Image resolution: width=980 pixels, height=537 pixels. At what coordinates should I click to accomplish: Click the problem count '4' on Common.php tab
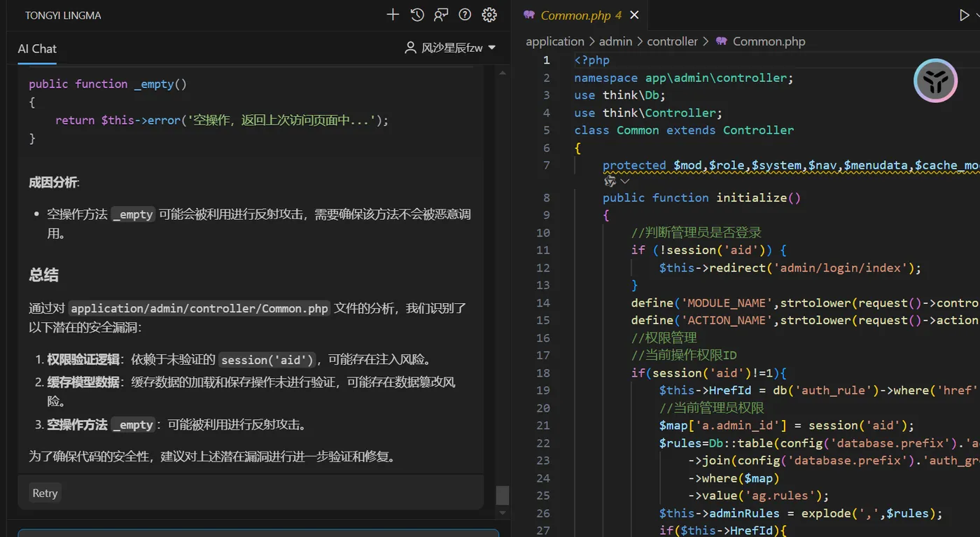(x=618, y=15)
